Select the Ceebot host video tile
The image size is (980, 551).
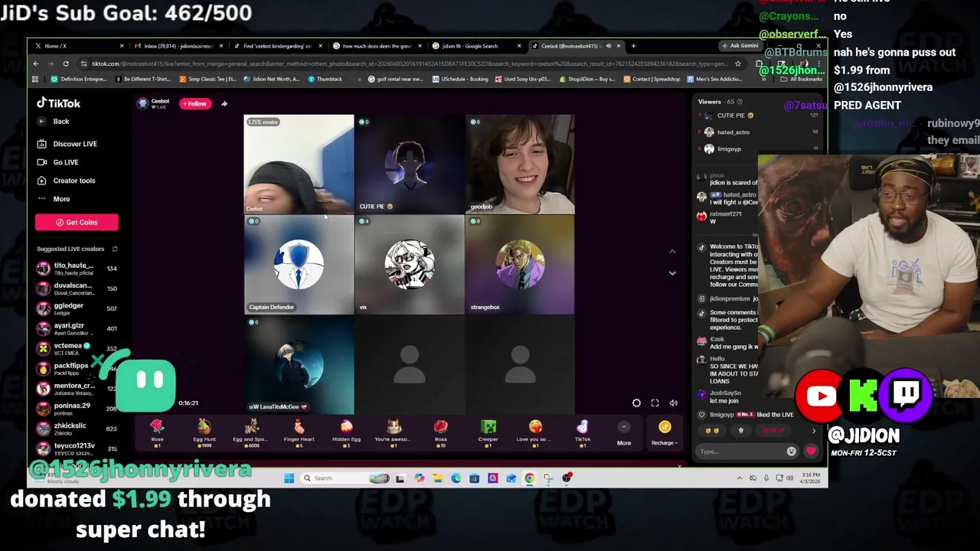[x=299, y=164]
